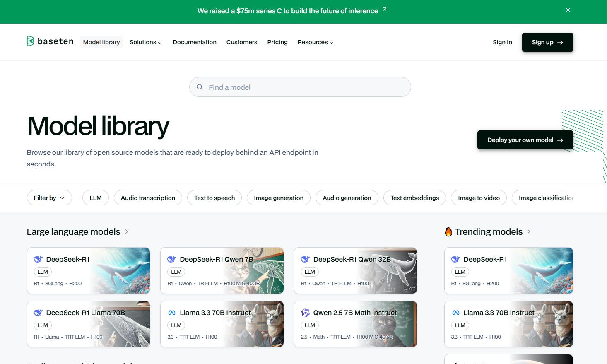Click the baseten logo icon
The width and height of the screenshot is (607, 364).
pos(30,41)
